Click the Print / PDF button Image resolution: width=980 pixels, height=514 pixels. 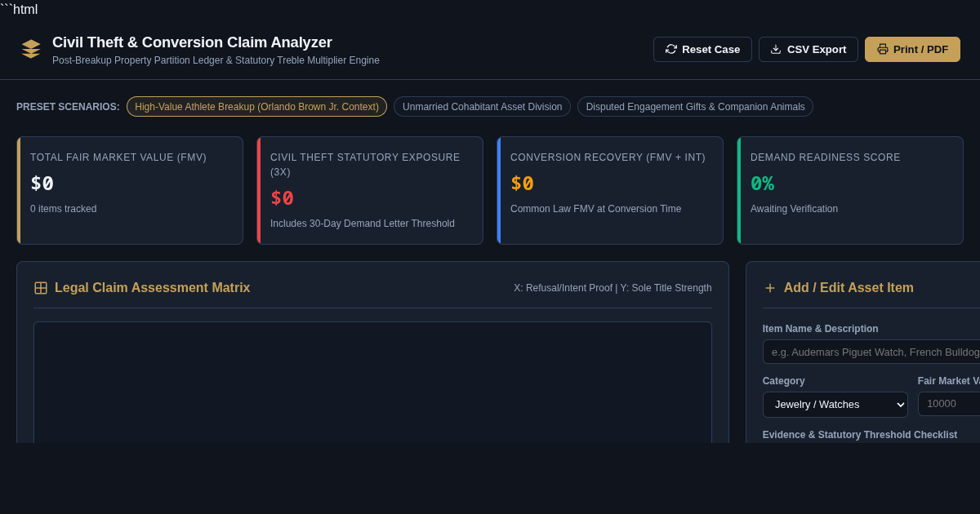(912, 49)
